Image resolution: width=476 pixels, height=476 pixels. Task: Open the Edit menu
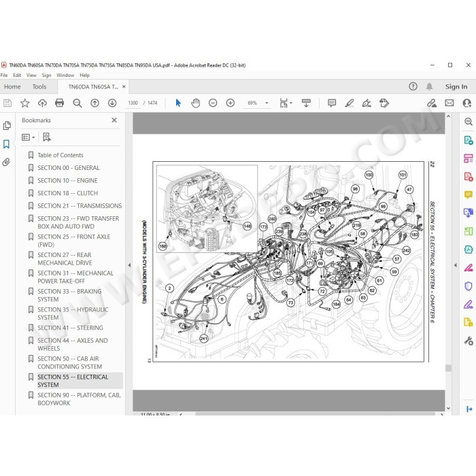(17, 75)
